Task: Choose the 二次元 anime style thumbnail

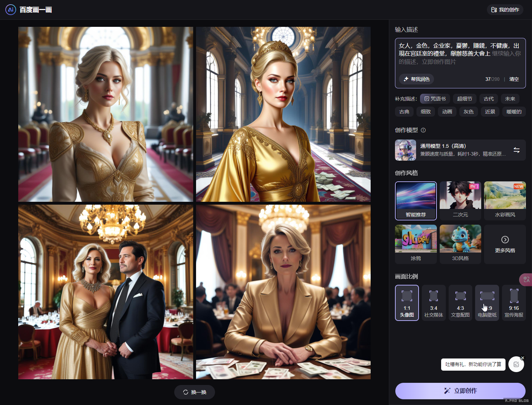Action: 460,200
